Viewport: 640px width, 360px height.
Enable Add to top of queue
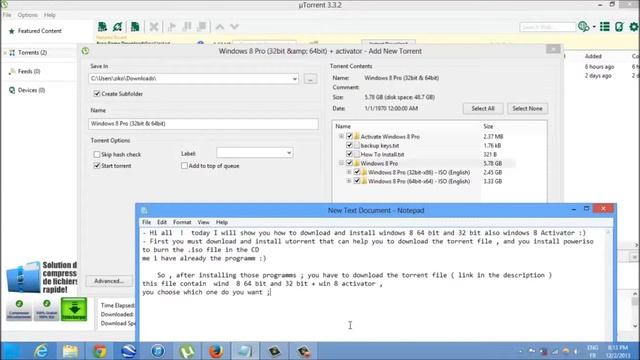click(184, 166)
